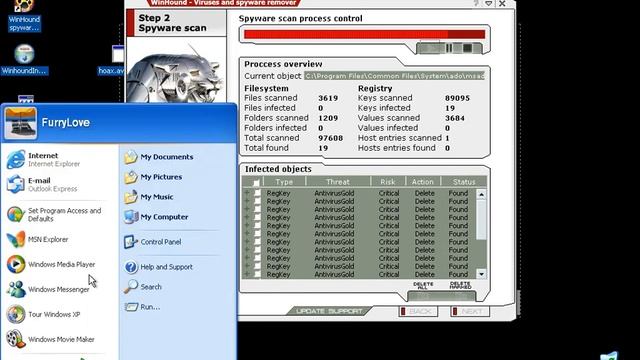Viewport: 640px width, 360px height.
Task: Tick the select-all checkbox in table header
Action: 256,182
